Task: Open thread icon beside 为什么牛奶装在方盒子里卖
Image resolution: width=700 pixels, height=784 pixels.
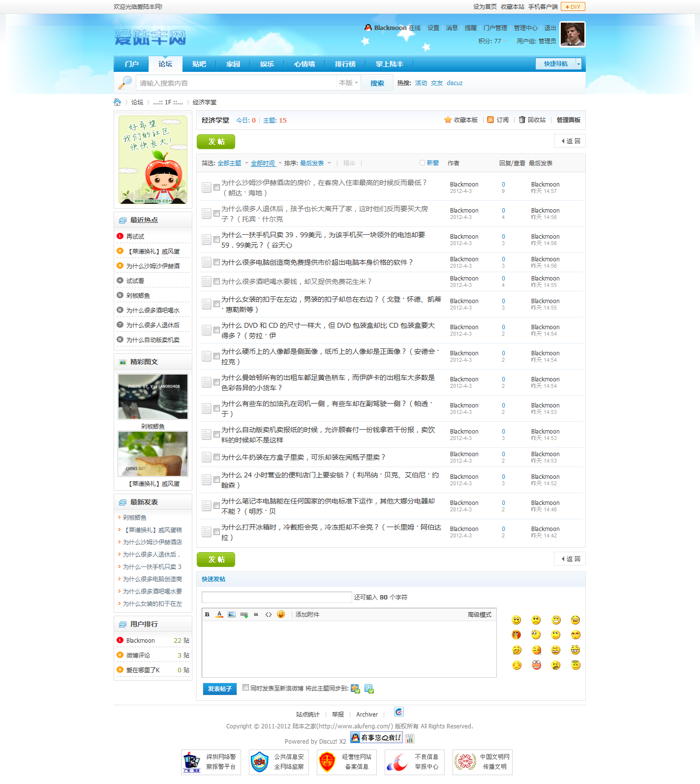Action: (x=207, y=457)
